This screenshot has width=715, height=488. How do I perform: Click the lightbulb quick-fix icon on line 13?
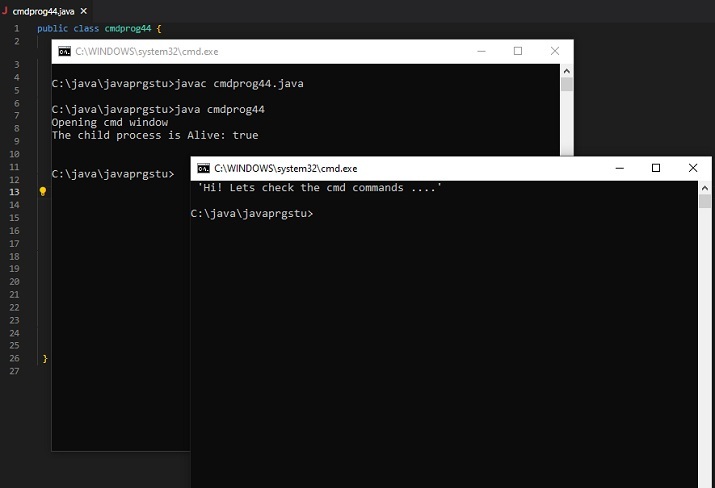(x=43, y=192)
